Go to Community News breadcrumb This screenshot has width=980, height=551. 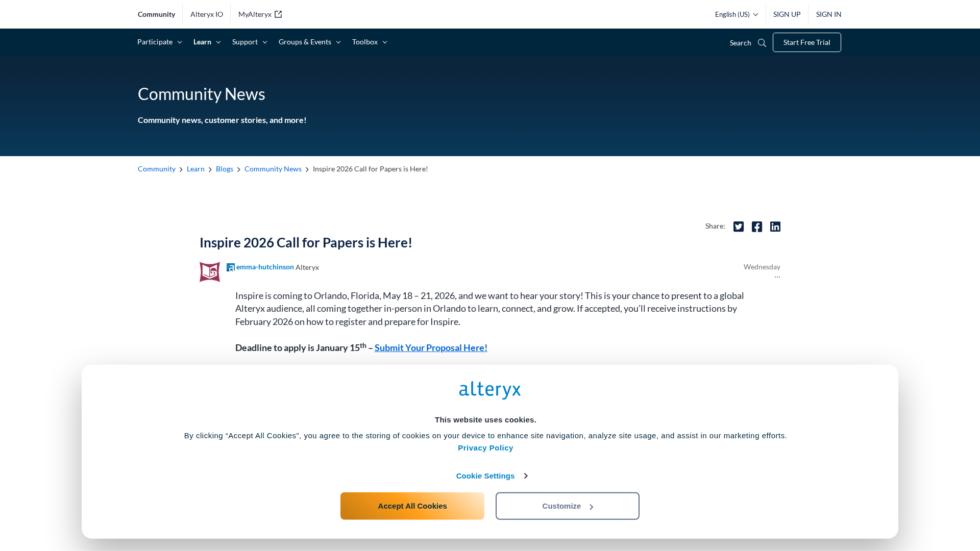click(x=273, y=169)
